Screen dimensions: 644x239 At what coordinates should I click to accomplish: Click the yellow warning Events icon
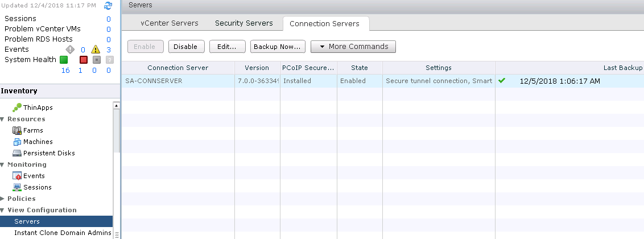(96, 50)
